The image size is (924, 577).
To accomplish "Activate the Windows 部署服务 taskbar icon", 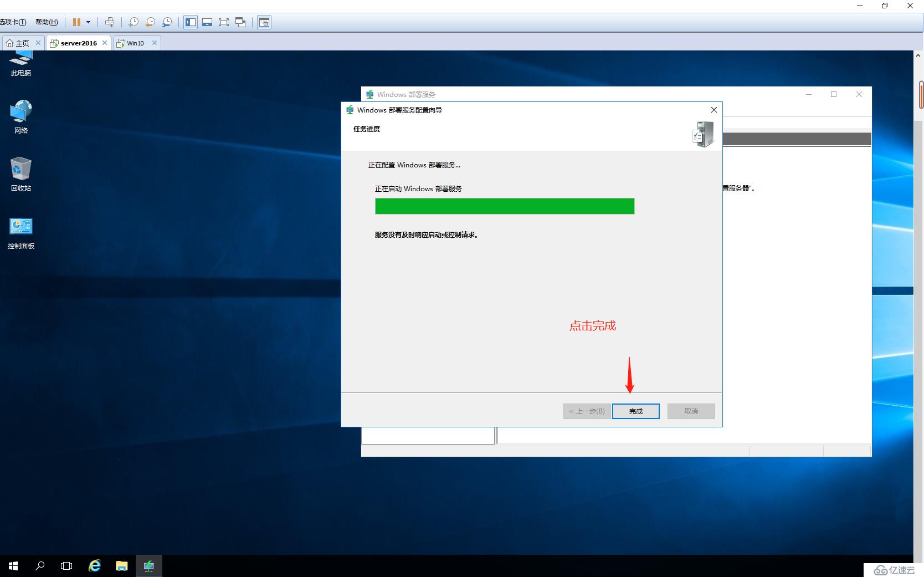I will point(149,566).
